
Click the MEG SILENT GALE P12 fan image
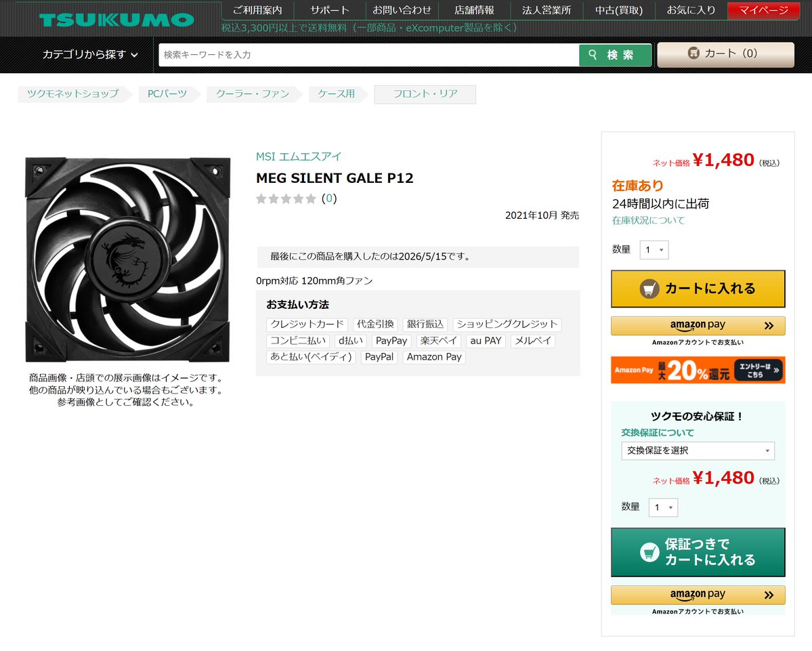click(127, 259)
